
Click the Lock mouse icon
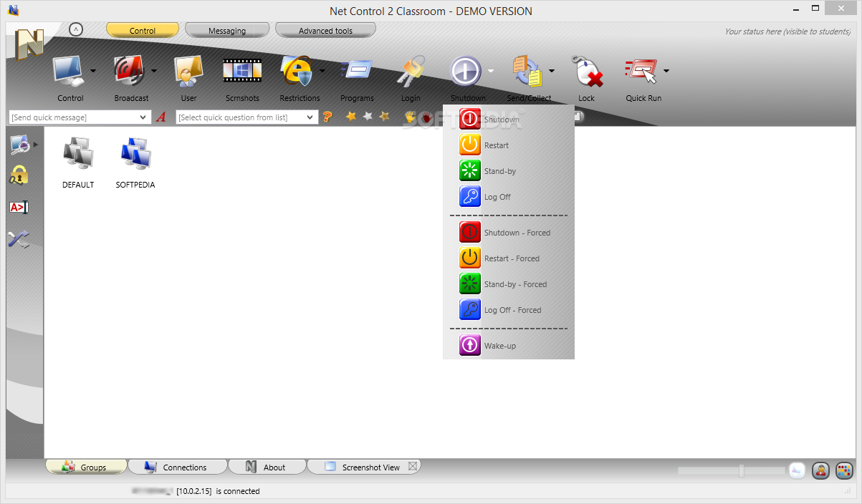(586, 72)
